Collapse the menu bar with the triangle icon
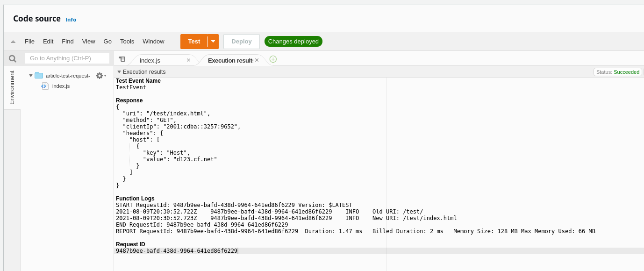The image size is (644, 271). [x=13, y=41]
